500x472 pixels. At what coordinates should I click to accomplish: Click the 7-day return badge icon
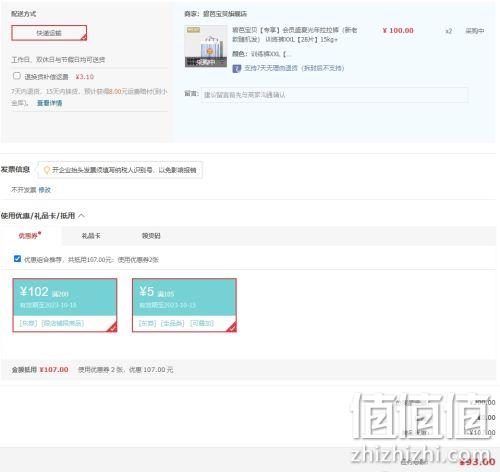pyautogui.click(x=236, y=68)
